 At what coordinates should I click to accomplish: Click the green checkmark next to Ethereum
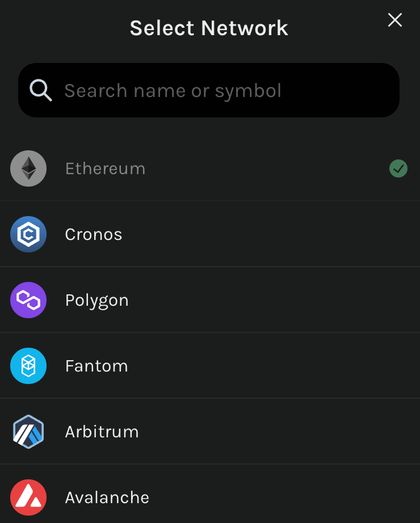point(398,168)
